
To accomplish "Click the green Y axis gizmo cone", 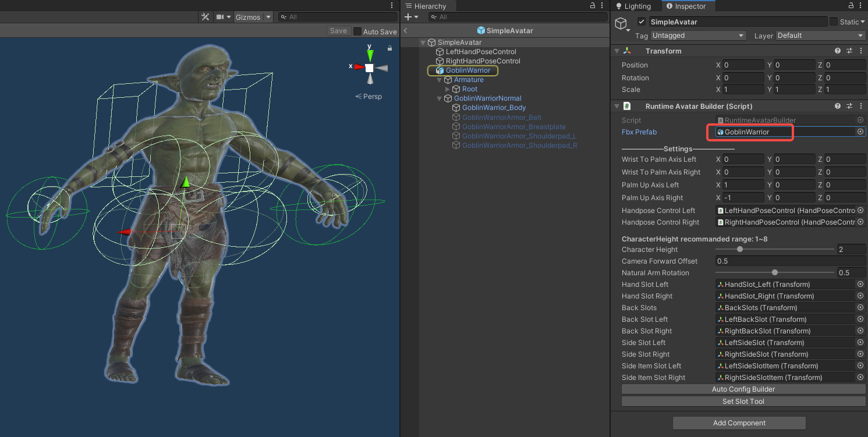I will pyautogui.click(x=370, y=55).
